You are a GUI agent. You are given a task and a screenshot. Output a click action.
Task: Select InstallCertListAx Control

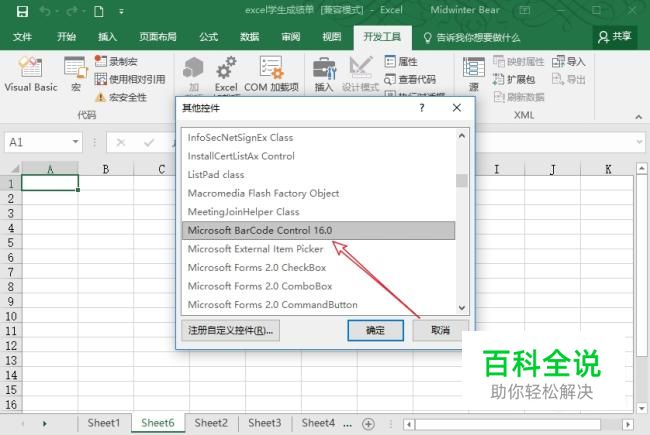coord(318,156)
